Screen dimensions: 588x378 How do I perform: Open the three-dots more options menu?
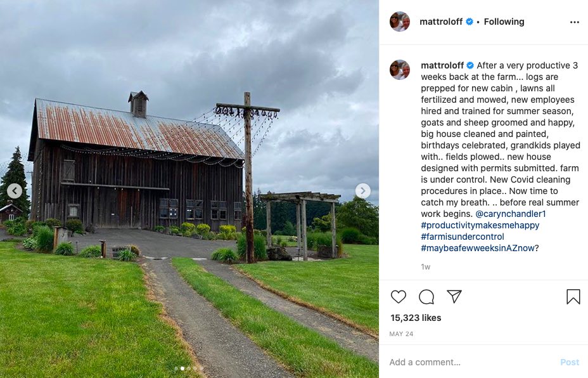[x=574, y=22]
